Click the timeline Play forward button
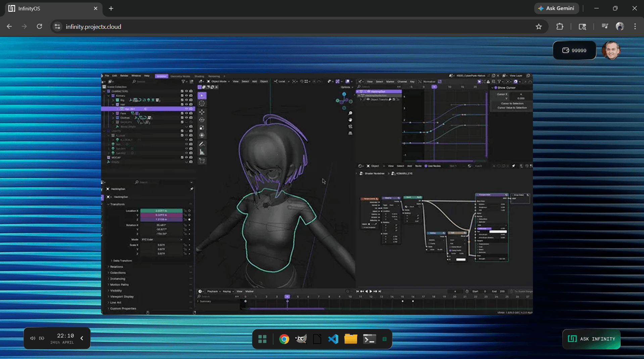The height and width of the screenshot is (359, 644). click(x=371, y=291)
